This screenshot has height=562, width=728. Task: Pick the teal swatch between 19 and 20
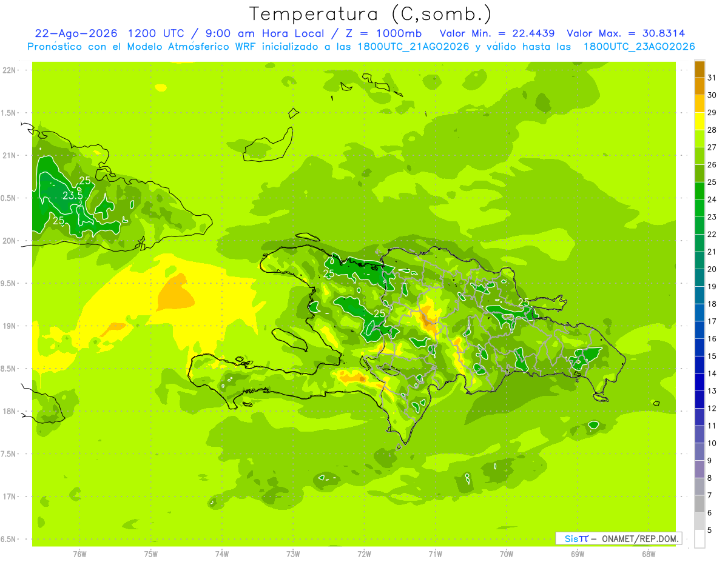point(699,278)
